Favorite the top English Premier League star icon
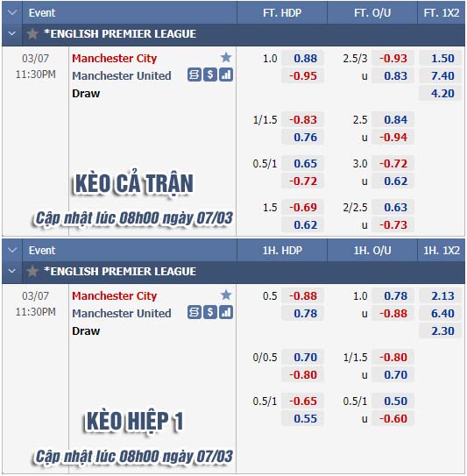 click(x=32, y=34)
